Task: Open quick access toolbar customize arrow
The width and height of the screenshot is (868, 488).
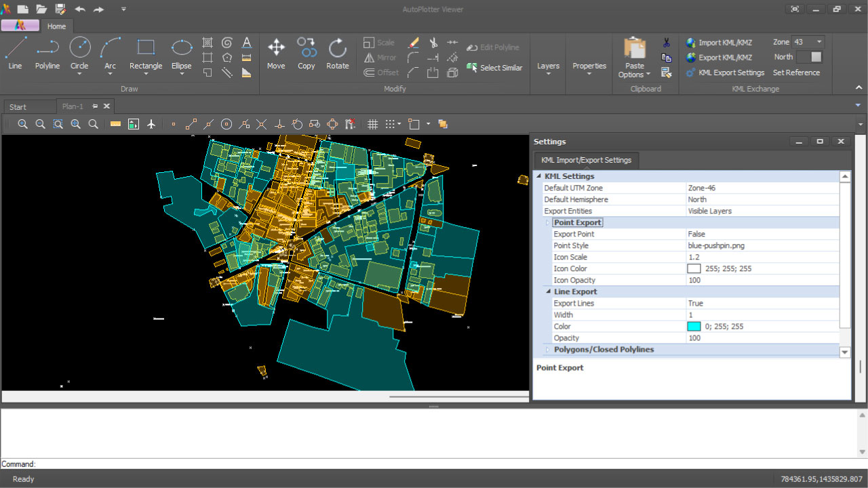Action: [x=123, y=9]
